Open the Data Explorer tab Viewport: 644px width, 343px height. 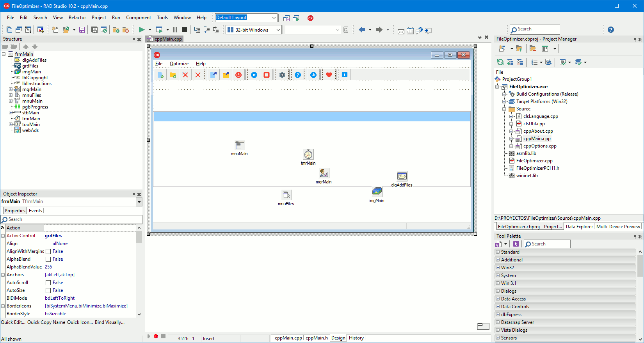tap(579, 227)
